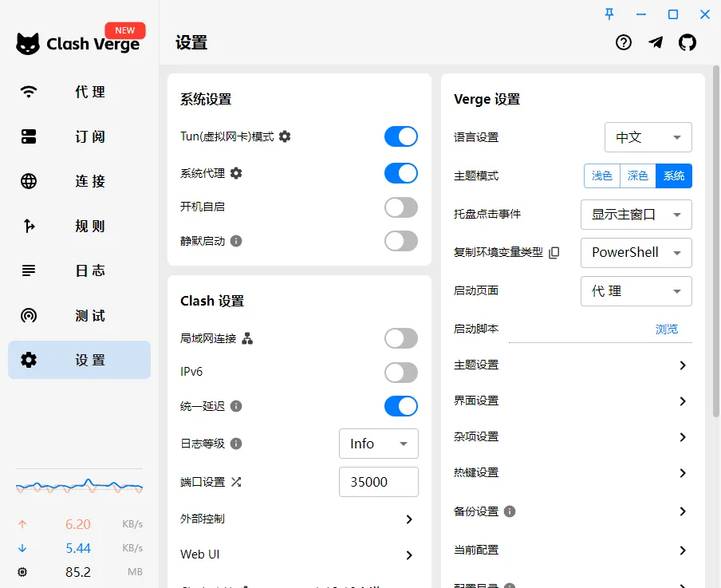The image size is (721, 588).
Task: Open the 语言设置 dropdown
Action: click(648, 137)
